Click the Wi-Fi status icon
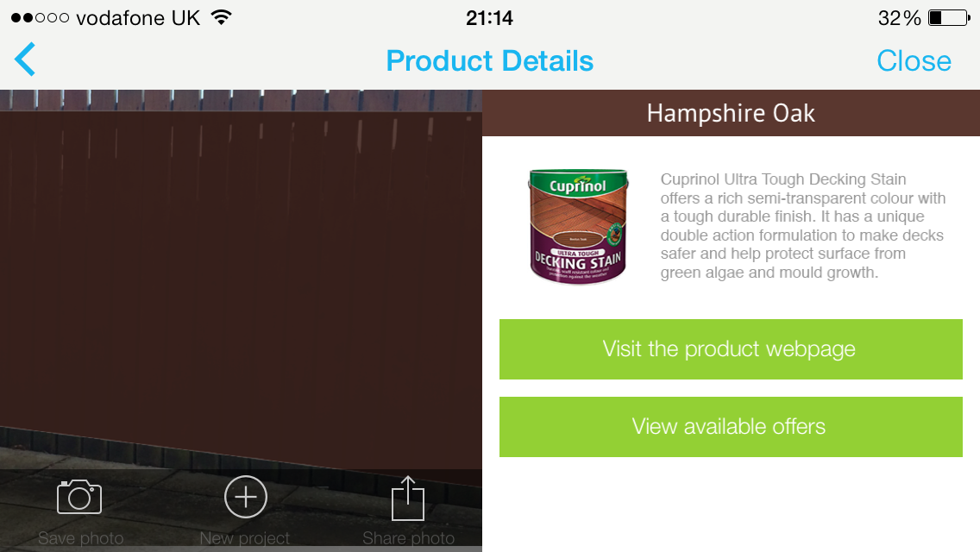The image size is (980, 552). tap(221, 17)
